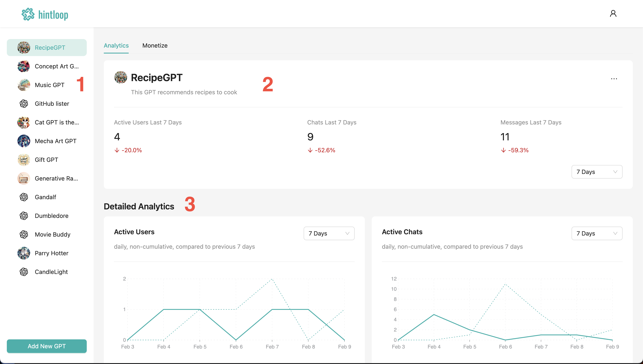The height and width of the screenshot is (364, 643).
Task: Select Generative Ra... in sidebar
Action: (x=47, y=178)
